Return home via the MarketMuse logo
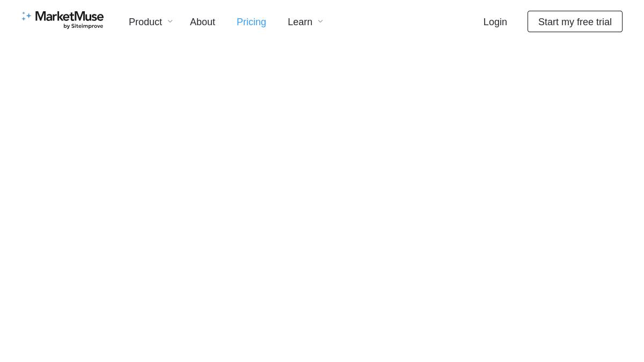The height and width of the screenshot is (362, 644). [x=63, y=20]
